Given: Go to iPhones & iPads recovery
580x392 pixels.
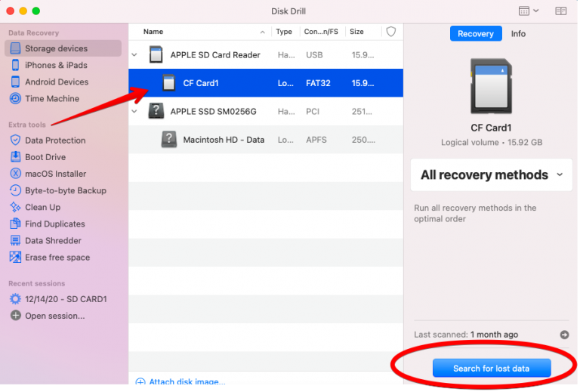Looking at the screenshot, I should pyautogui.click(x=56, y=65).
